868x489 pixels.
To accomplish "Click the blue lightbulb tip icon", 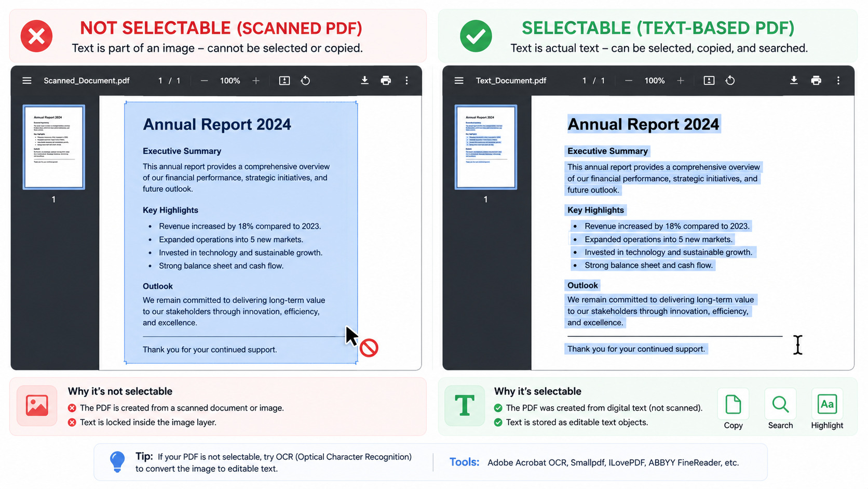I will [117, 461].
